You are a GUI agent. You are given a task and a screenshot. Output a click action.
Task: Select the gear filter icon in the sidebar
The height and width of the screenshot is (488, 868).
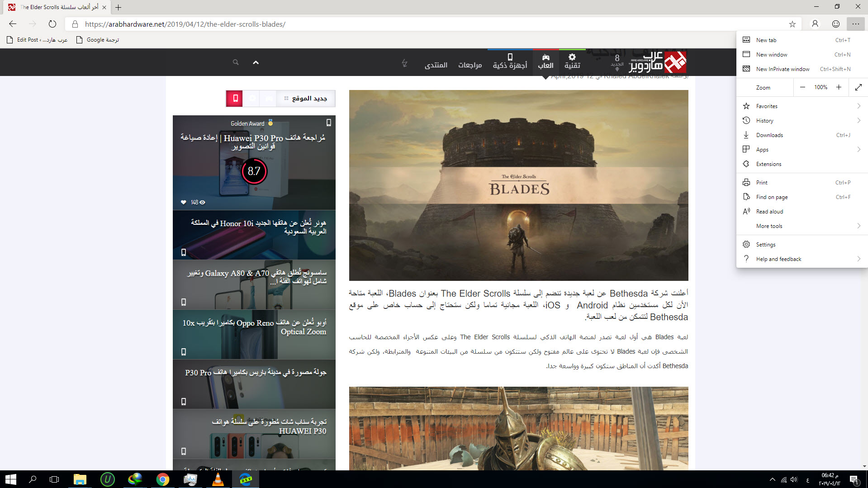coord(252,99)
